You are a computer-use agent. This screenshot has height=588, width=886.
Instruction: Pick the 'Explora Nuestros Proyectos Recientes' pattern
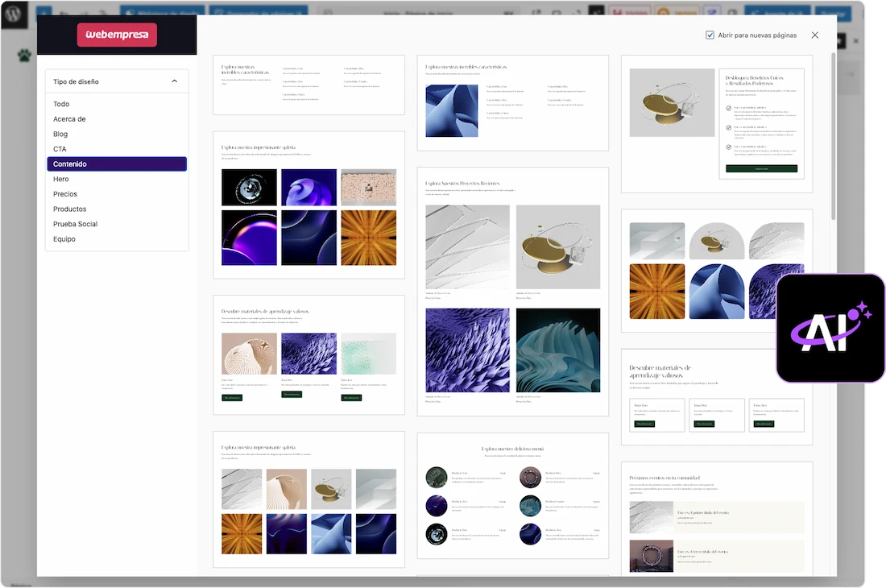click(512, 291)
